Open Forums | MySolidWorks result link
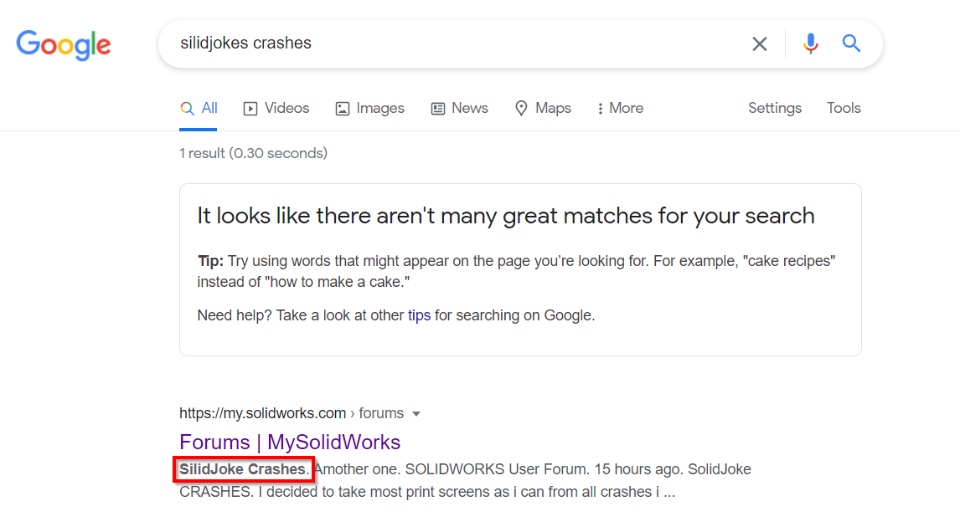Screen dimensions: 960x532 [290, 442]
